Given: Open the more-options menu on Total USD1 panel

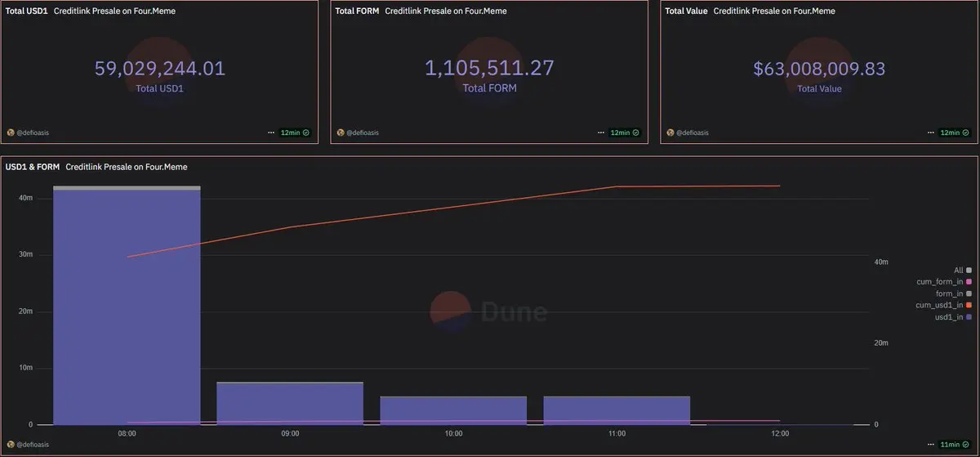Looking at the screenshot, I should coord(270,132).
